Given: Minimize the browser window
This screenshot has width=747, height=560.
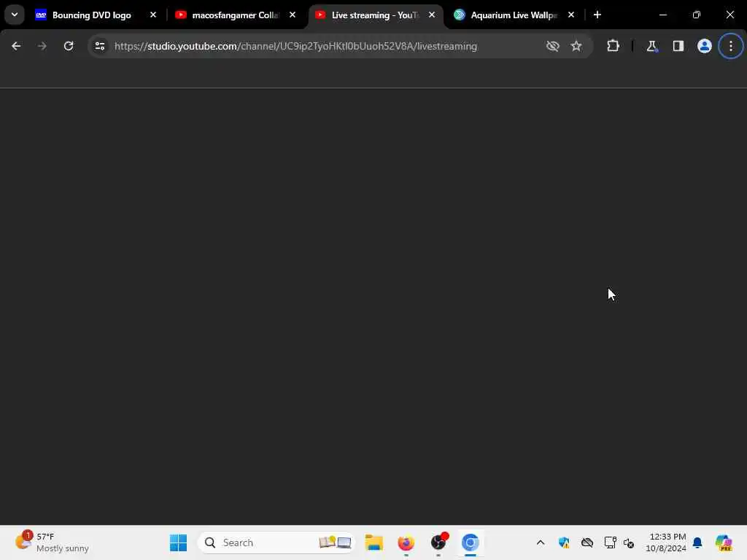Looking at the screenshot, I should coord(662,15).
